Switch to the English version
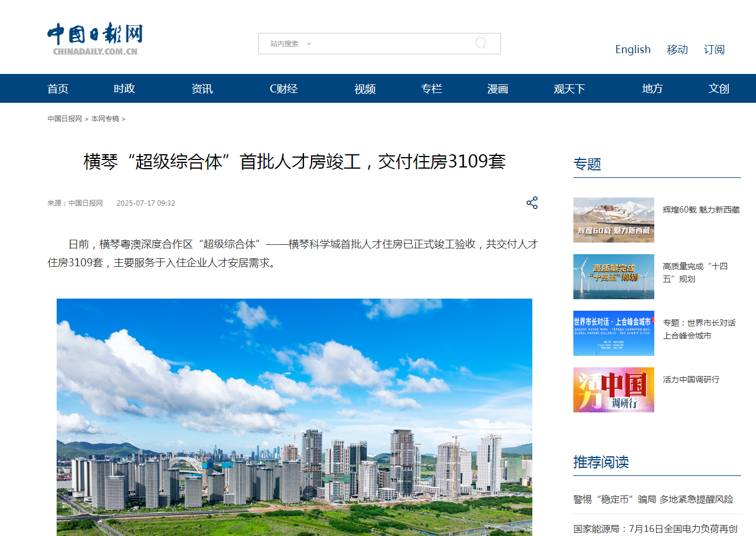The image size is (756, 536). pos(632,49)
